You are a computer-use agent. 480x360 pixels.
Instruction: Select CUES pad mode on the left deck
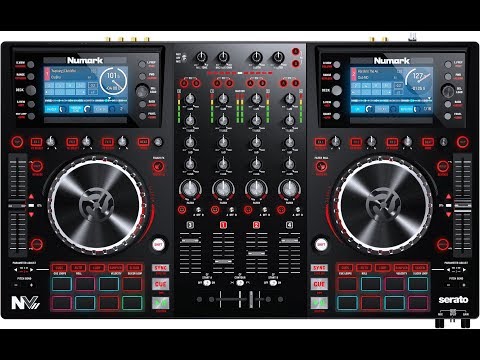(60, 268)
